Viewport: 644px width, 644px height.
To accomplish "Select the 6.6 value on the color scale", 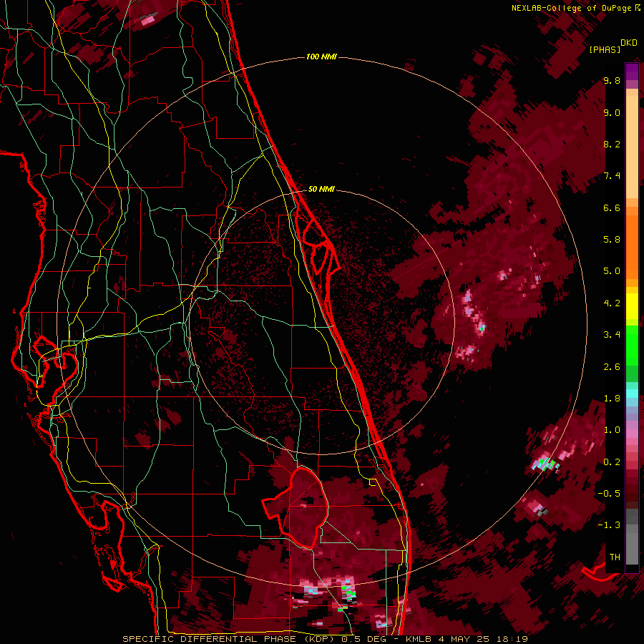I will [x=612, y=208].
